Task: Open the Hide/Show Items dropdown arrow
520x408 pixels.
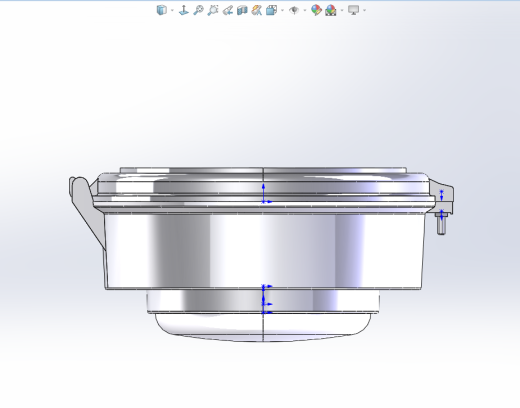Action: click(x=305, y=10)
